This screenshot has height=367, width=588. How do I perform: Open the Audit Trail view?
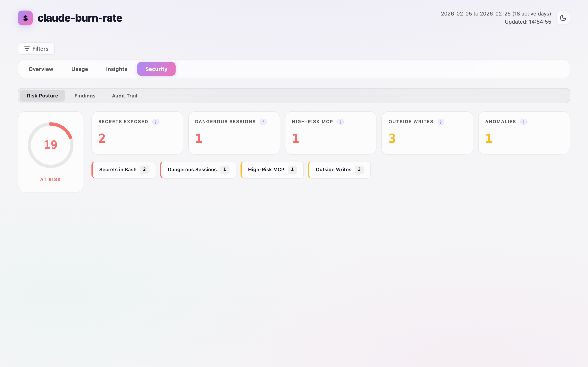pyautogui.click(x=124, y=96)
